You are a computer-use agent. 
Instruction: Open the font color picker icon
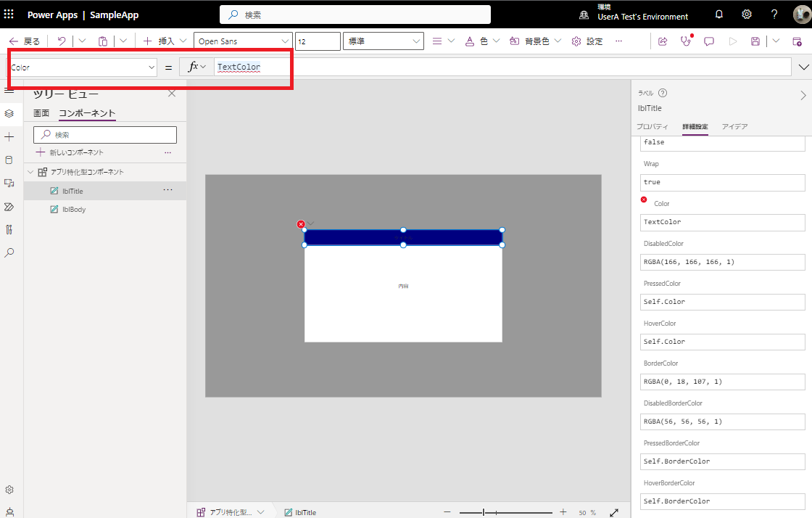click(469, 41)
